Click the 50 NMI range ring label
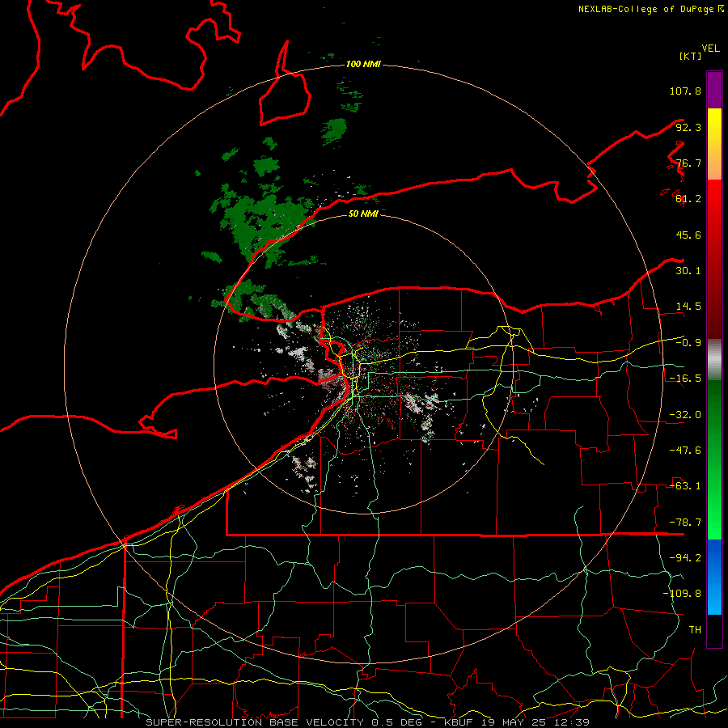Screen dimensions: 728x728 pos(363,214)
